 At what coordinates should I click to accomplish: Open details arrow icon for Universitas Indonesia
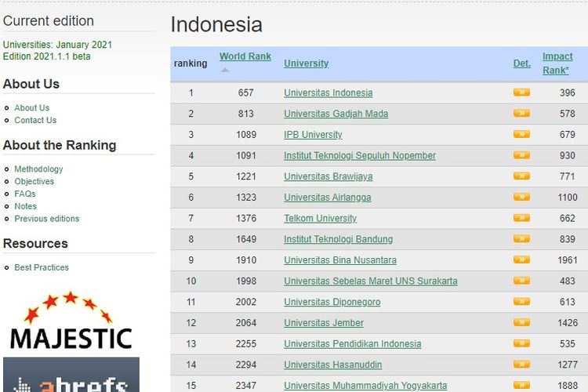point(521,93)
